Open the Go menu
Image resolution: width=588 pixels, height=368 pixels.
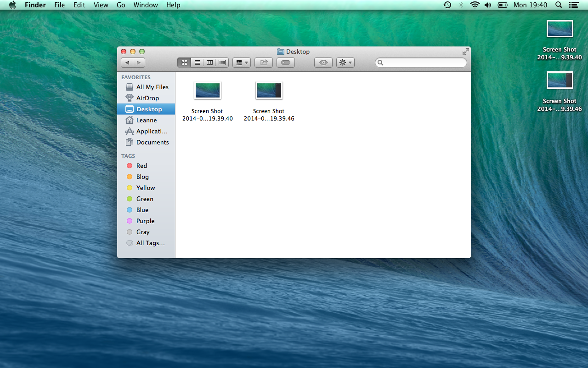pyautogui.click(x=121, y=5)
